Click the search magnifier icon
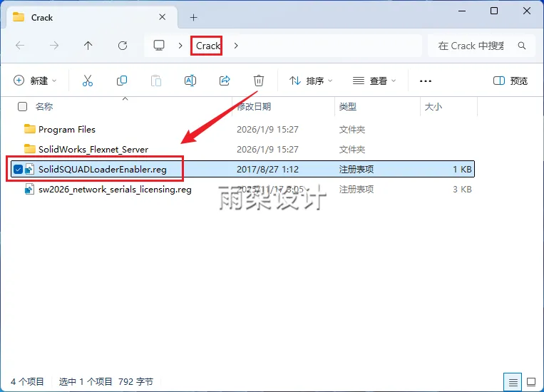This screenshot has width=544, height=392. [x=522, y=46]
